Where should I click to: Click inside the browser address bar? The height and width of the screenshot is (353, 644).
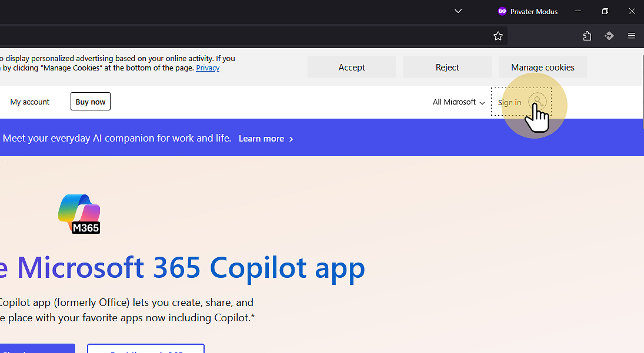tap(235, 36)
